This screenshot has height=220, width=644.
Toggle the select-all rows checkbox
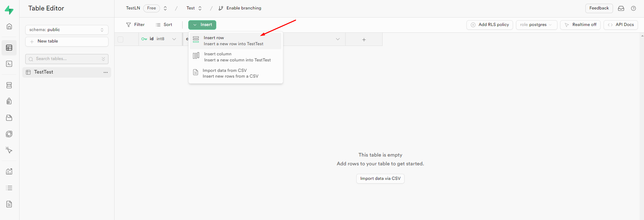point(121,39)
